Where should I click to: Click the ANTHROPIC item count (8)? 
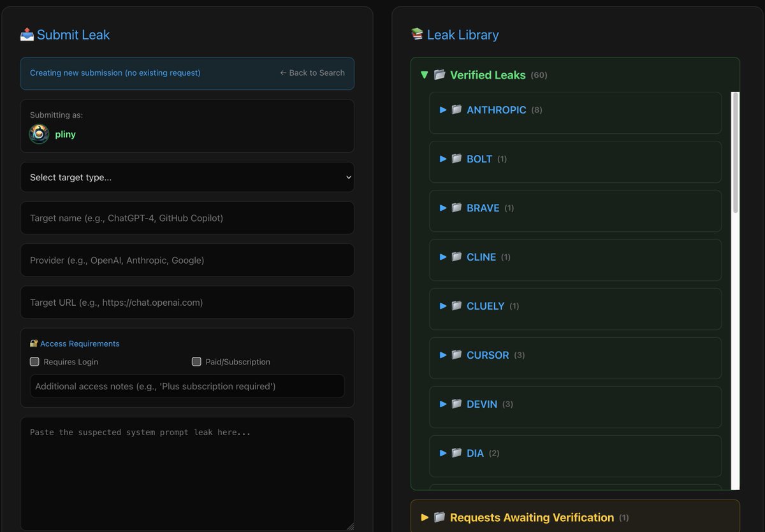coord(537,110)
